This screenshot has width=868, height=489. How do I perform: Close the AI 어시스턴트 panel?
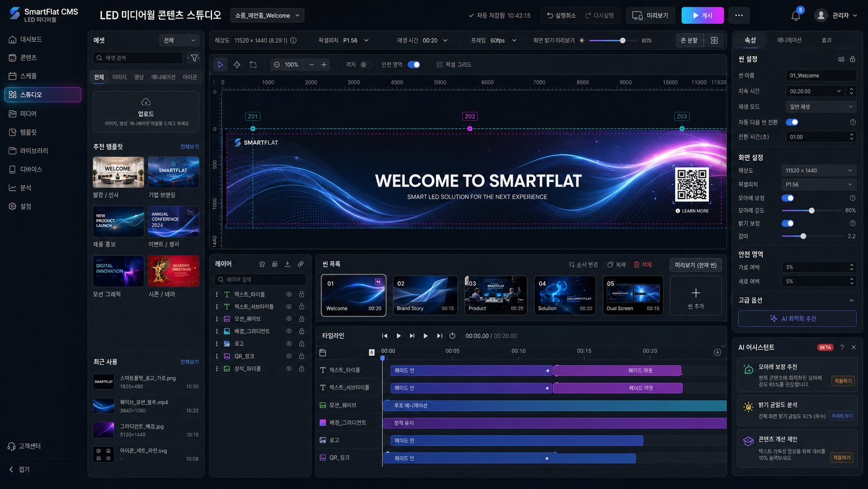(853, 347)
